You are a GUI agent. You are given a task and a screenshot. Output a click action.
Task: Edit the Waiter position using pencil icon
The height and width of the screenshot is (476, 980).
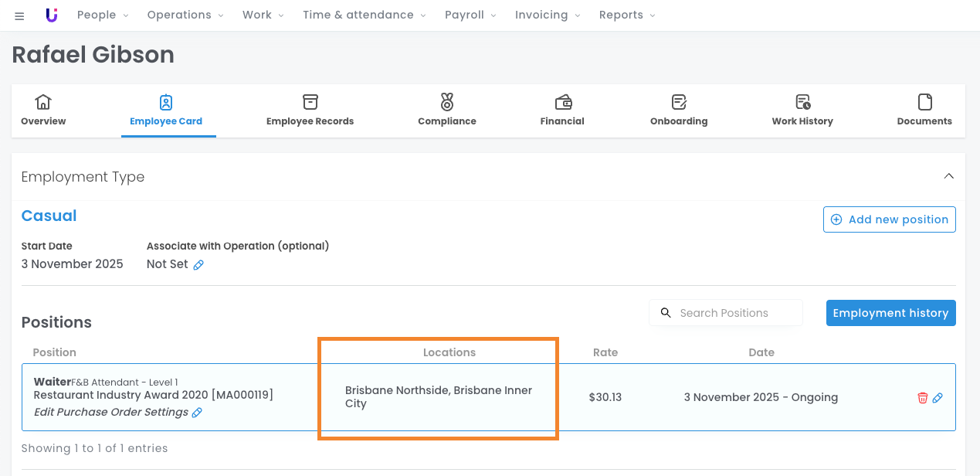[x=938, y=398]
